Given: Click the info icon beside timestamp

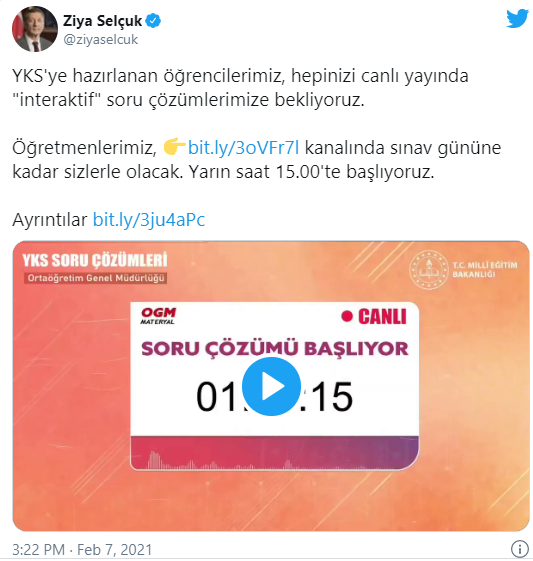Looking at the screenshot, I should pos(519,548).
